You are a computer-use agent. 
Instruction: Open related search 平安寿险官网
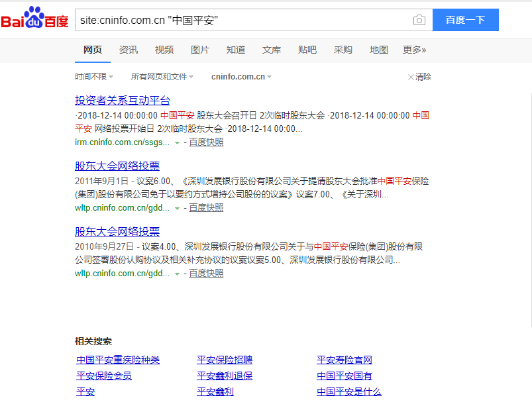pyautogui.click(x=345, y=360)
